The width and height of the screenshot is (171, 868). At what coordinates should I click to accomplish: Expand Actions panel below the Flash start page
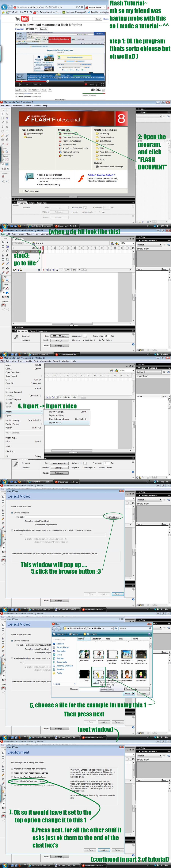click(14, 199)
